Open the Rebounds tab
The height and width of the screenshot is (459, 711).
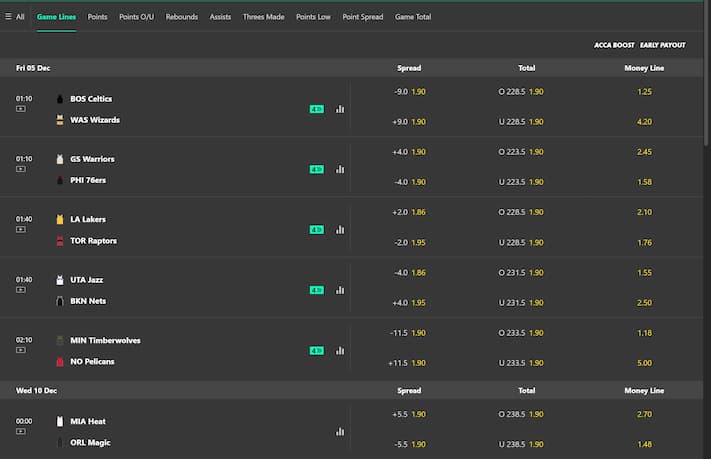click(182, 17)
